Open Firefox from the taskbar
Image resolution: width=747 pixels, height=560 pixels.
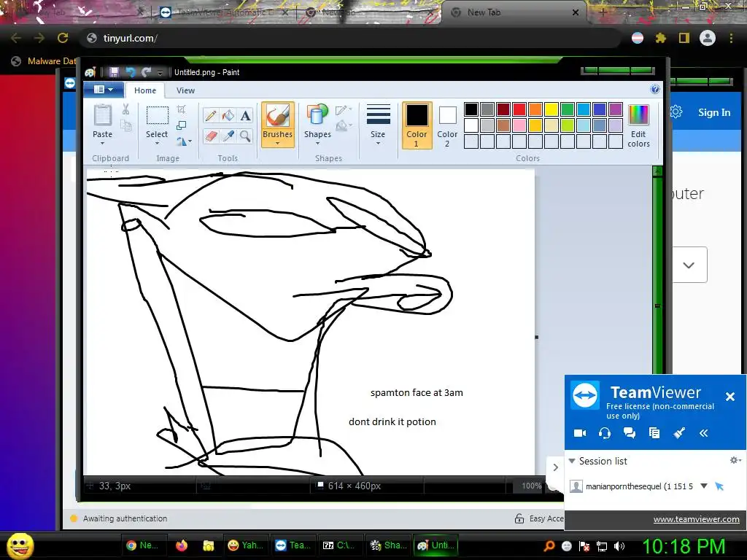pyautogui.click(x=182, y=545)
